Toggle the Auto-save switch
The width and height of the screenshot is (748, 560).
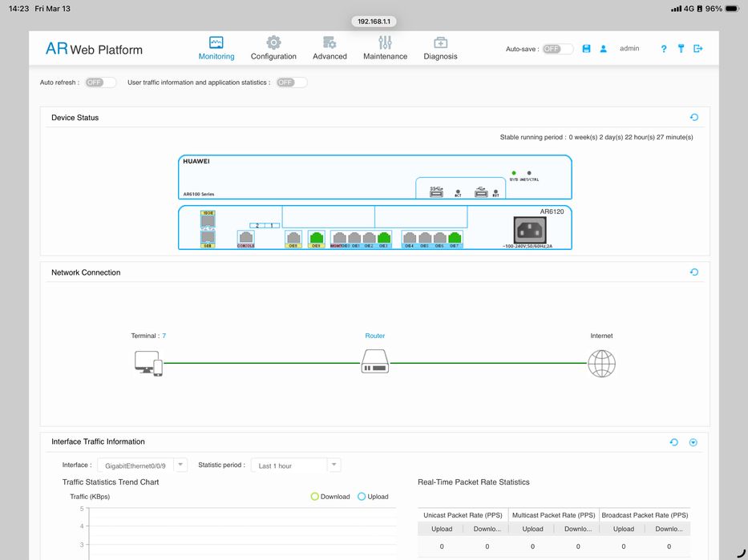click(x=558, y=49)
